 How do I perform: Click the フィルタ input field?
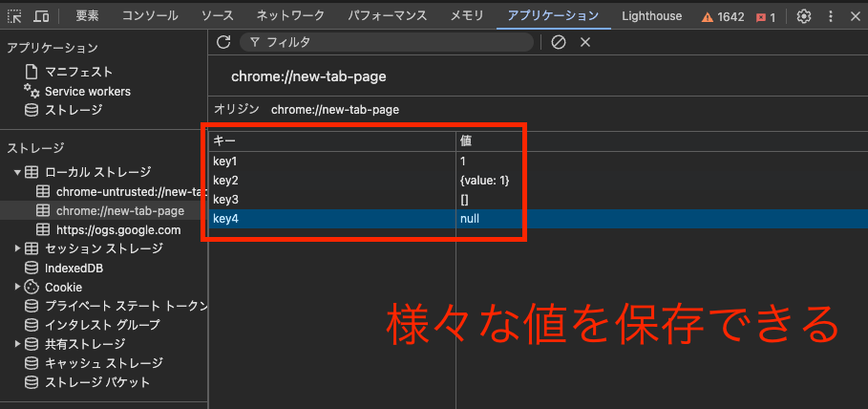point(387,42)
